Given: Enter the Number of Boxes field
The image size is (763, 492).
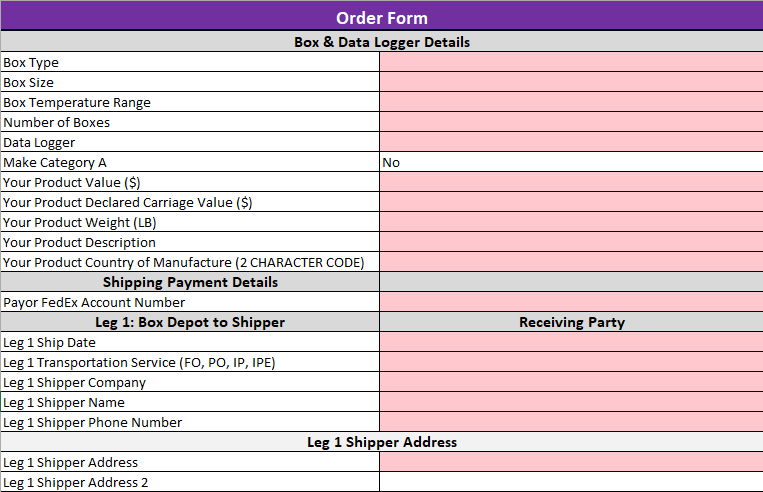Looking at the screenshot, I should pos(570,122).
